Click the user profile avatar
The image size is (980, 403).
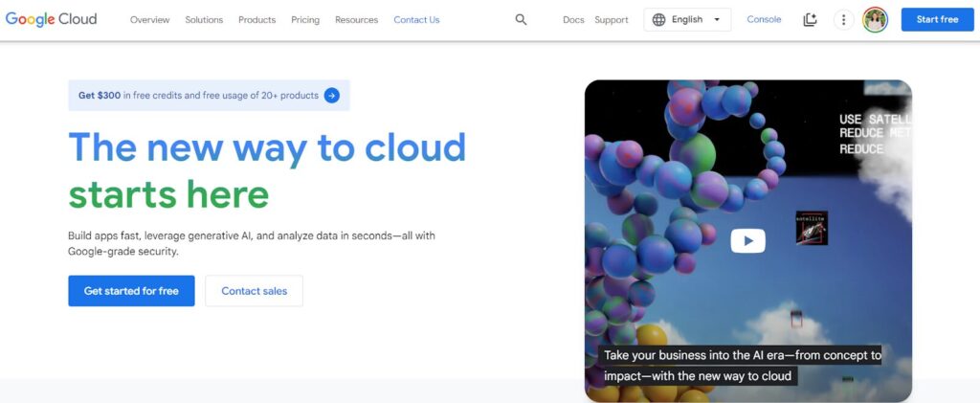(875, 19)
